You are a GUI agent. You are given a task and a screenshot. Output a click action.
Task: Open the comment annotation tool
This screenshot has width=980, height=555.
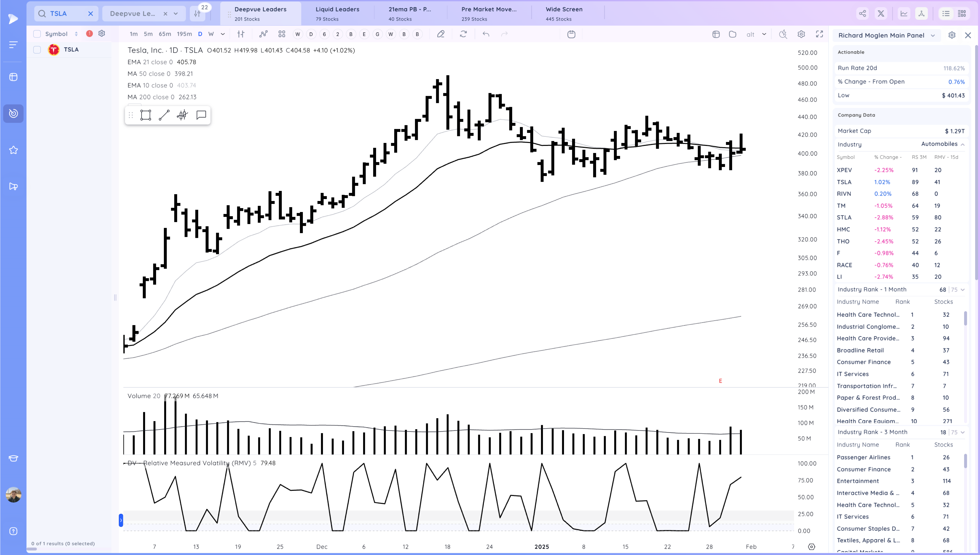[201, 115]
